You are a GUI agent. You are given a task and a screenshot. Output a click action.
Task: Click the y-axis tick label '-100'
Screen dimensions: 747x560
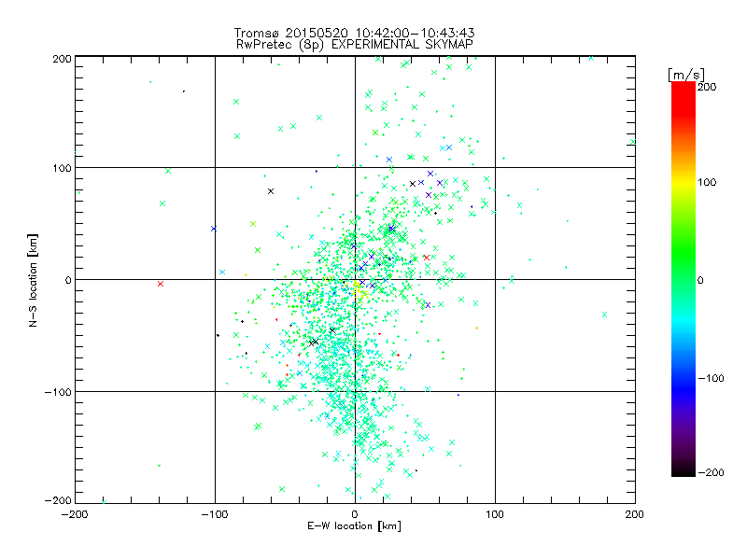pyautogui.click(x=58, y=392)
